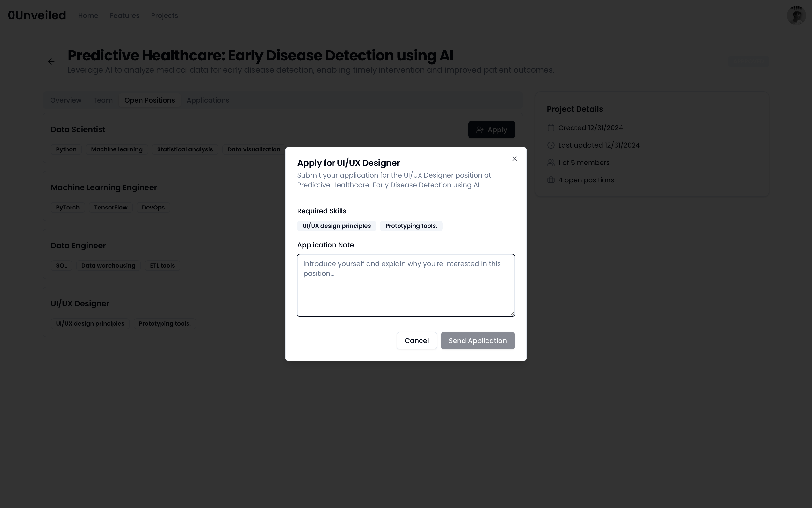Click the calendar icon beside Created date
This screenshot has height=508, width=812.
pyautogui.click(x=551, y=128)
